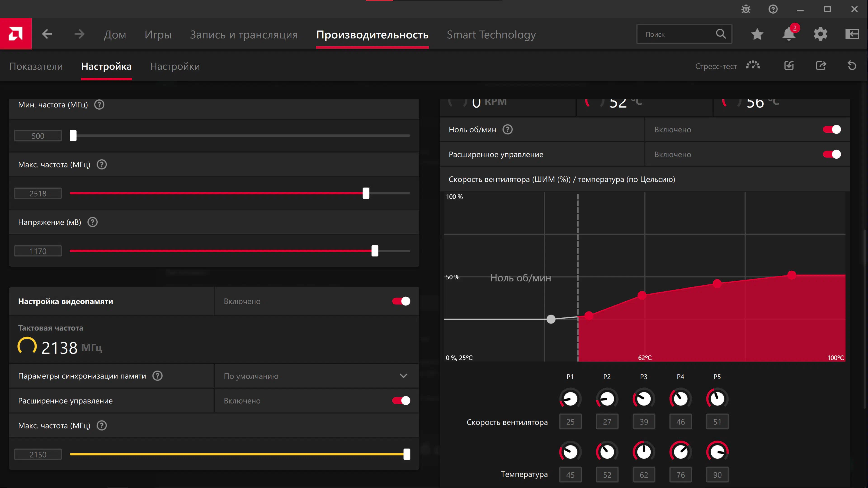Viewport: 868px width, 488px height.
Task: Show help for Напряжение (мВ)
Action: click(92, 222)
